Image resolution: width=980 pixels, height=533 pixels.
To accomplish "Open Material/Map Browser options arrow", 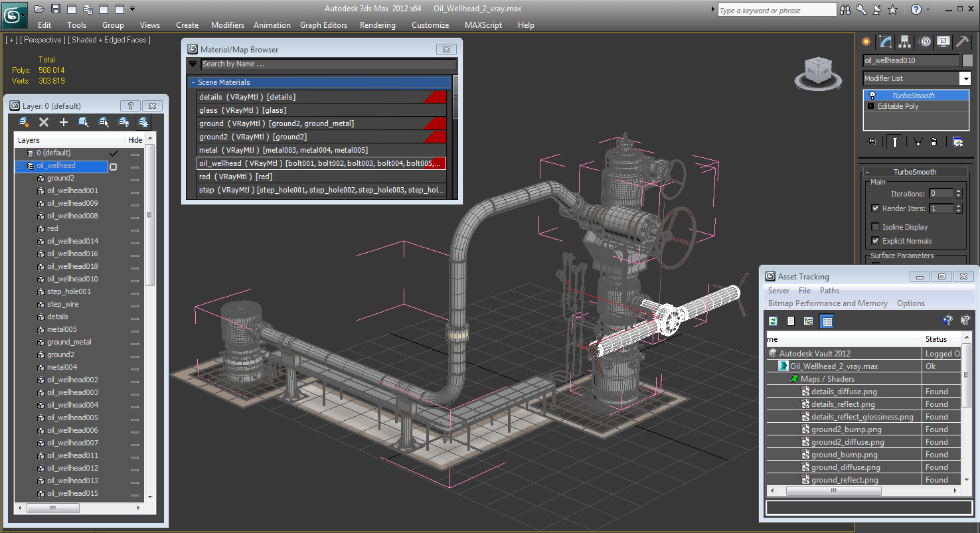I will (x=193, y=64).
